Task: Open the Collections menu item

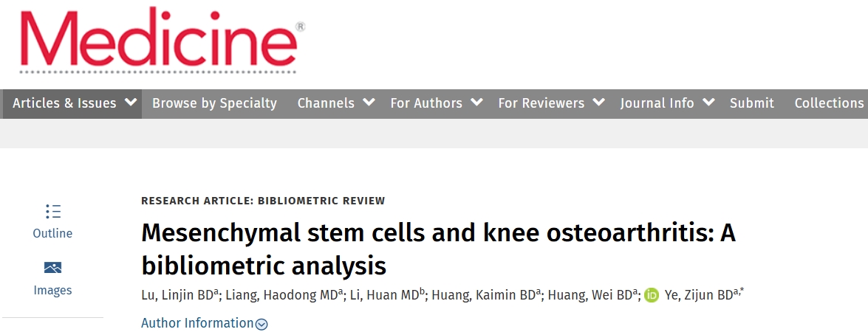Action: pyautogui.click(x=829, y=103)
